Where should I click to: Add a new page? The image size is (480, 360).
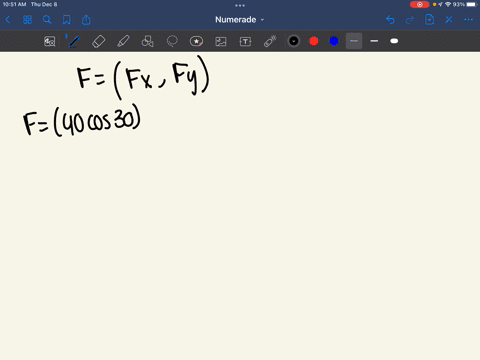429,20
